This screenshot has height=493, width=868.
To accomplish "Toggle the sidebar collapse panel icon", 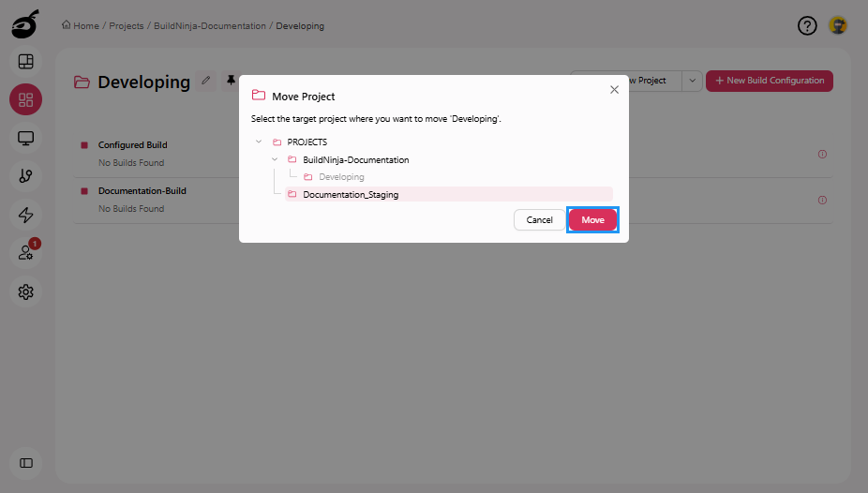I will pyautogui.click(x=25, y=462).
